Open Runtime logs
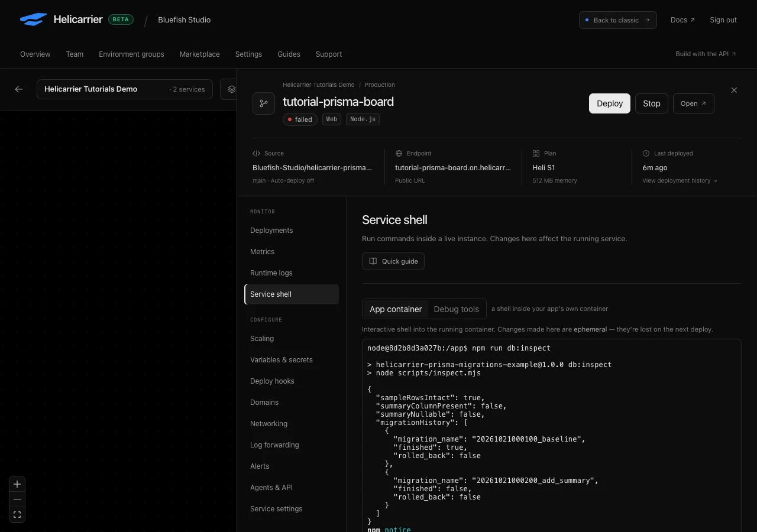This screenshot has height=532, width=757. (292, 273)
